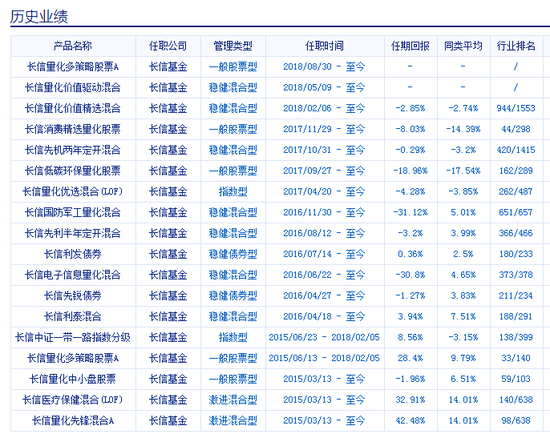
Task: Select 稳健混合型 in the 长信利泰混合 row
Action: point(233,317)
